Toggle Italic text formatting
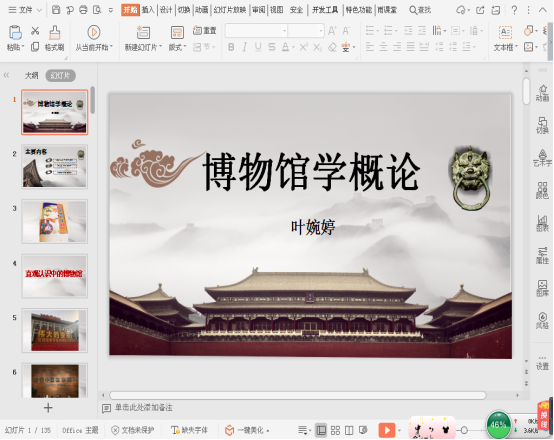This screenshot has width=554, height=440. click(x=244, y=47)
